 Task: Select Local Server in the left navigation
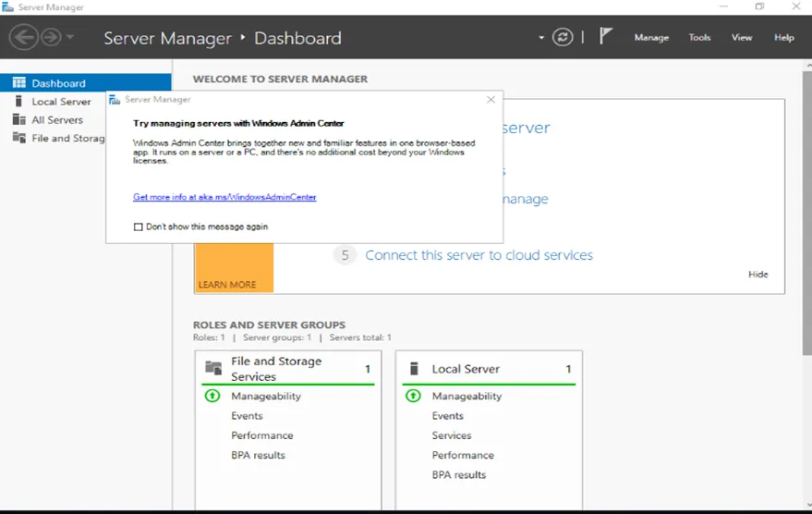61,102
